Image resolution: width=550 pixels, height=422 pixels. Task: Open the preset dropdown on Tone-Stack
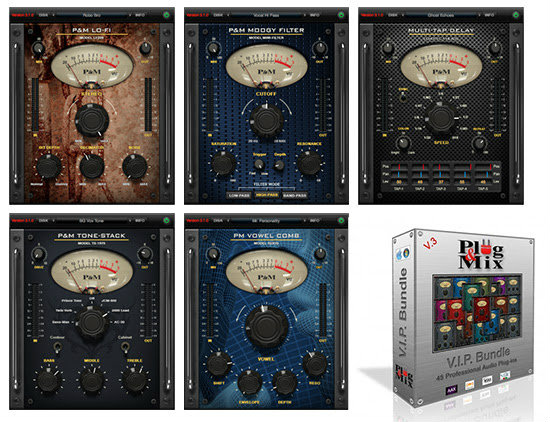click(x=92, y=221)
